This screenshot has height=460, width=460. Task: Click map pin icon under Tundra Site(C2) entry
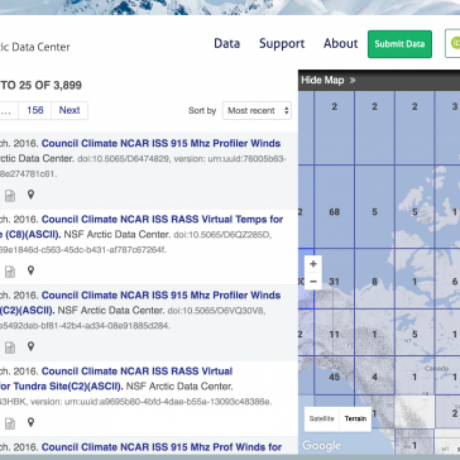(x=31, y=422)
